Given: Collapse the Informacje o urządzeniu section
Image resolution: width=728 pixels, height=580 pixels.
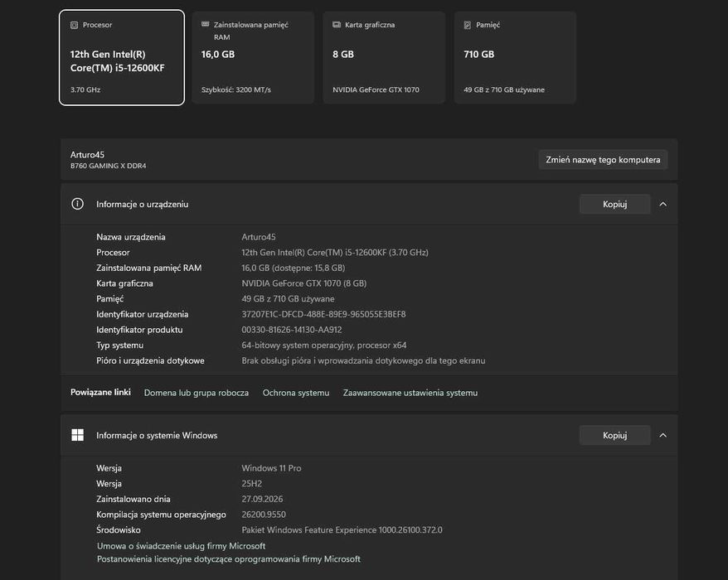Looking at the screenshot, I should [663, 204].
